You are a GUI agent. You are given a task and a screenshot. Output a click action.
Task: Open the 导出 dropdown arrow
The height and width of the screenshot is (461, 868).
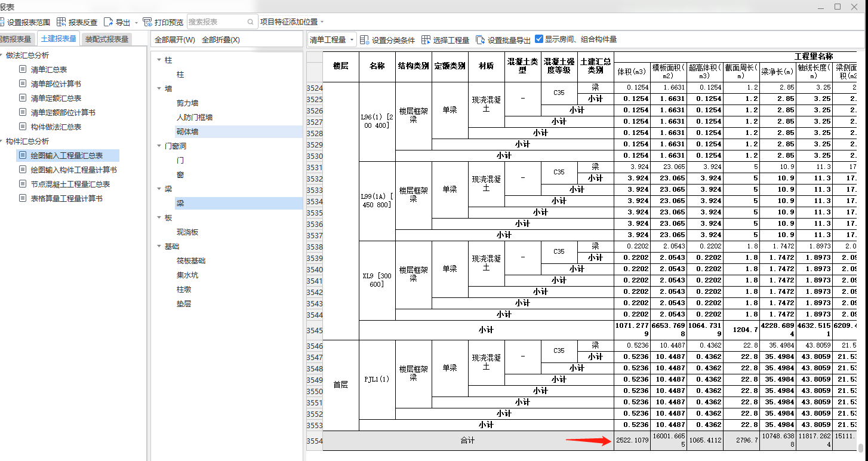(137, 23)
